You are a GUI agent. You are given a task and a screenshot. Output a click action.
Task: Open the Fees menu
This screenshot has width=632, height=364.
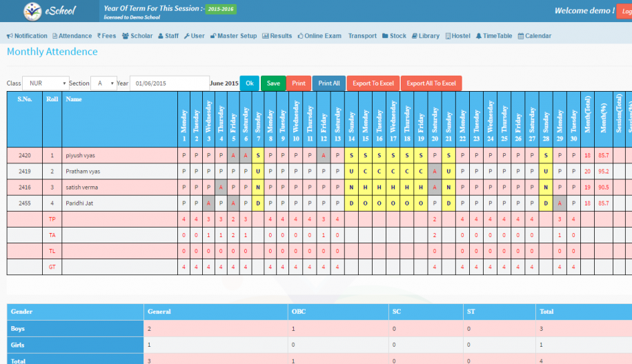click(x=106, y=36)
